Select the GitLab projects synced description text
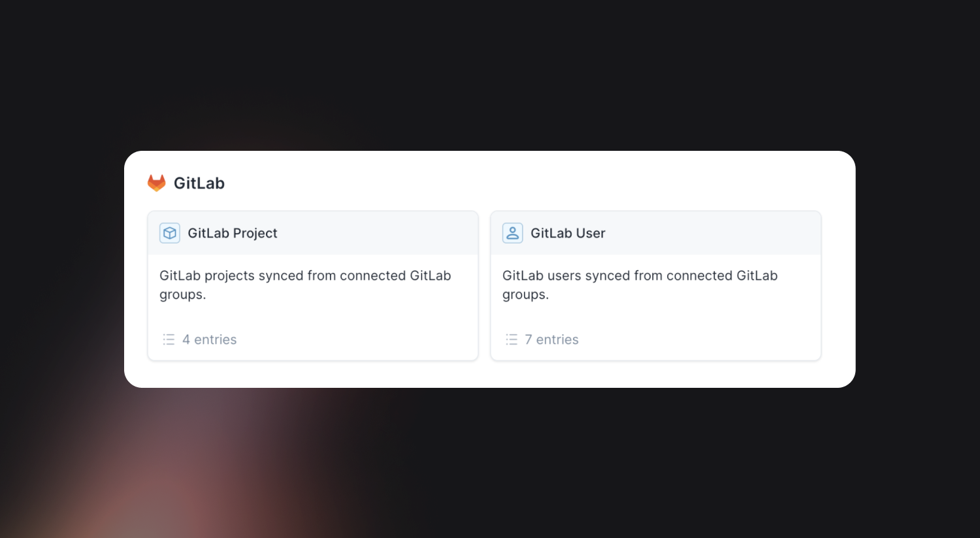The height and width of the screenshot is (538, 980). tap(305, 285)
